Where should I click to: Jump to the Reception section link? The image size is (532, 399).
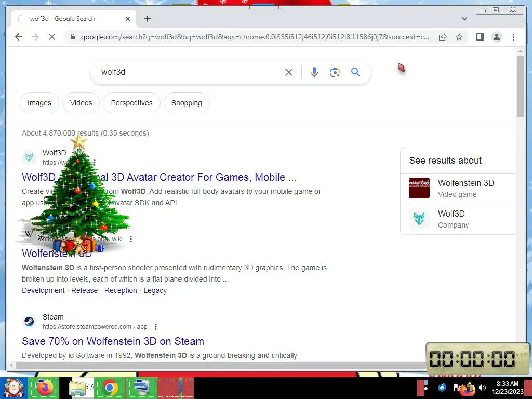point(121,290)
